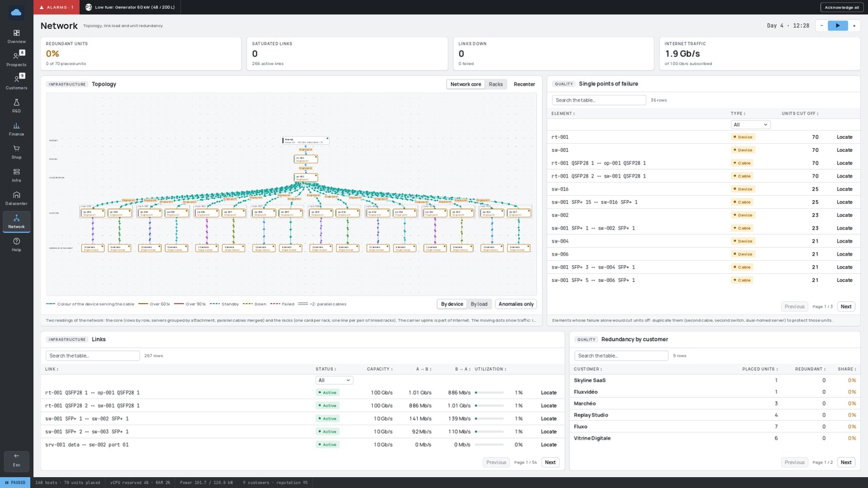Sort Links by Capacity column
This screenshot has width=868, height=488.
point(380,369)
